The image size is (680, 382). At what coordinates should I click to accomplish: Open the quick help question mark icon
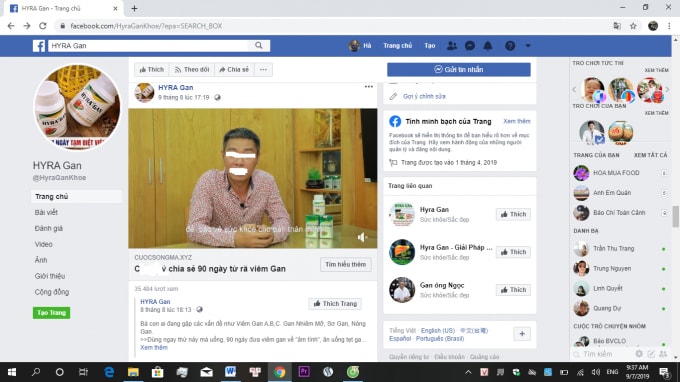510,46
